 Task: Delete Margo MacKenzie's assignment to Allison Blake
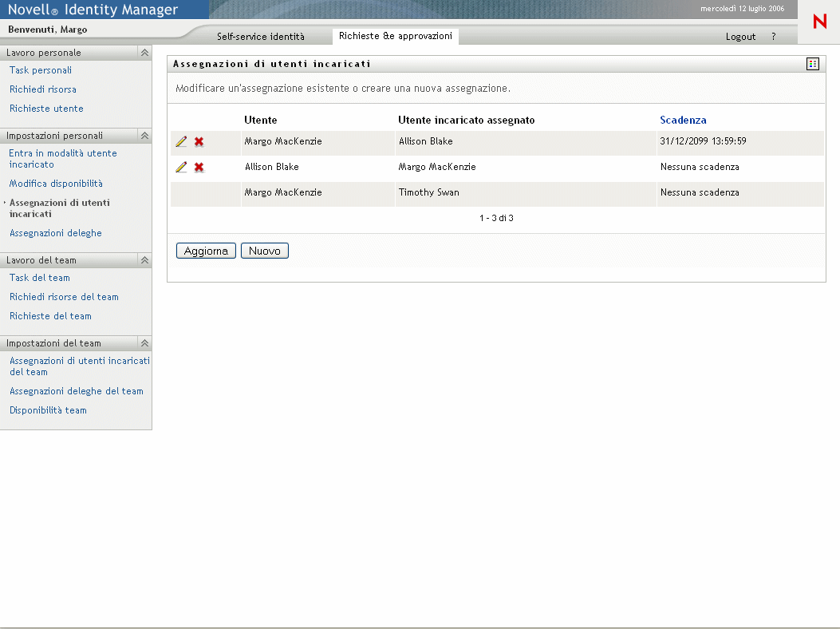pyautogui.click(x=199, y=142)
